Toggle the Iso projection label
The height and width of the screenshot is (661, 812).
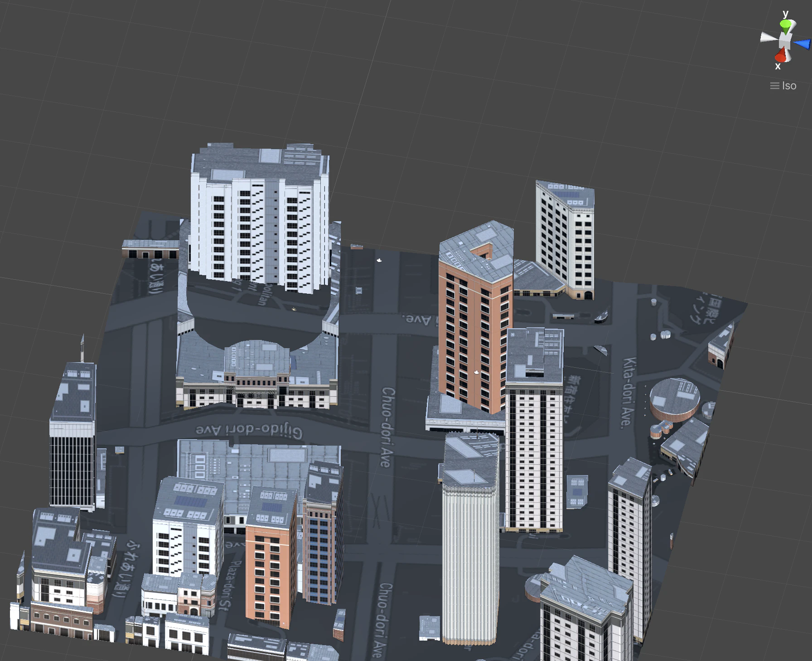[x=783, y=86]
